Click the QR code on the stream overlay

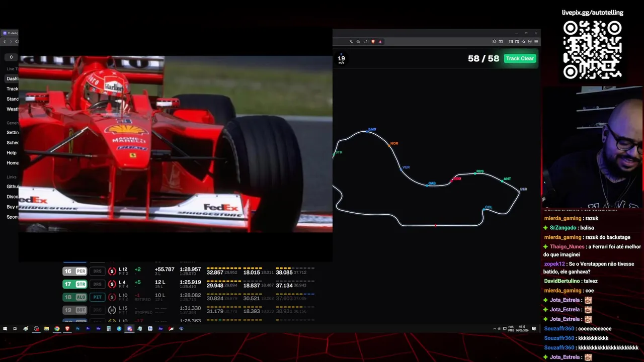592,49
